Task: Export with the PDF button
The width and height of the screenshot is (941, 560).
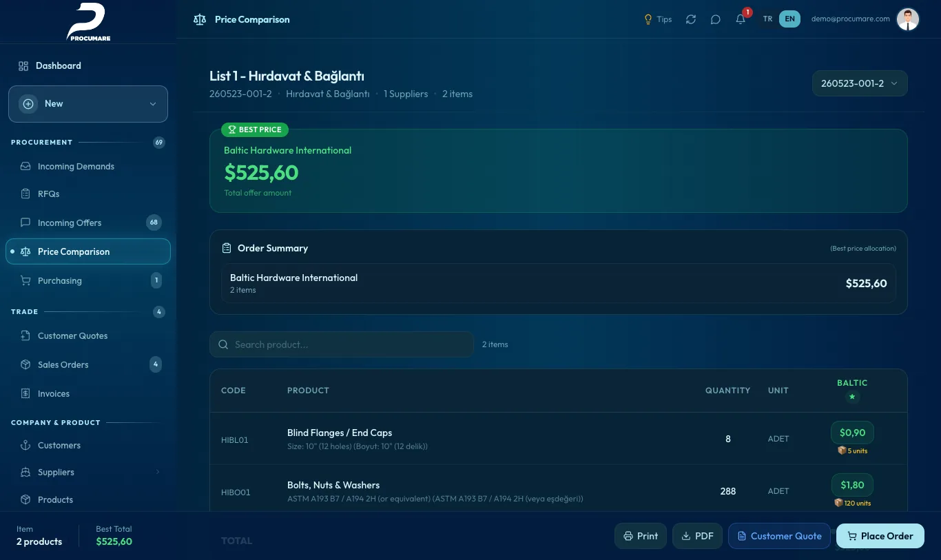Action: pos(697,536)
